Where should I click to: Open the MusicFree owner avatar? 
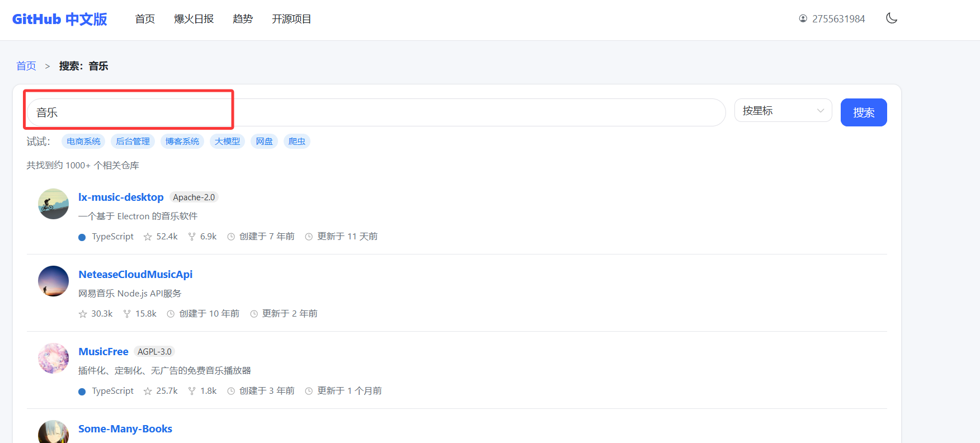53,358
